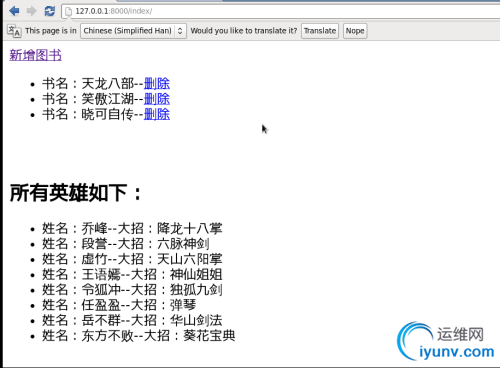The image size is (500, 368).
Task: Click 删除 next to 天龙八部
Action: (x=157, y=84)
